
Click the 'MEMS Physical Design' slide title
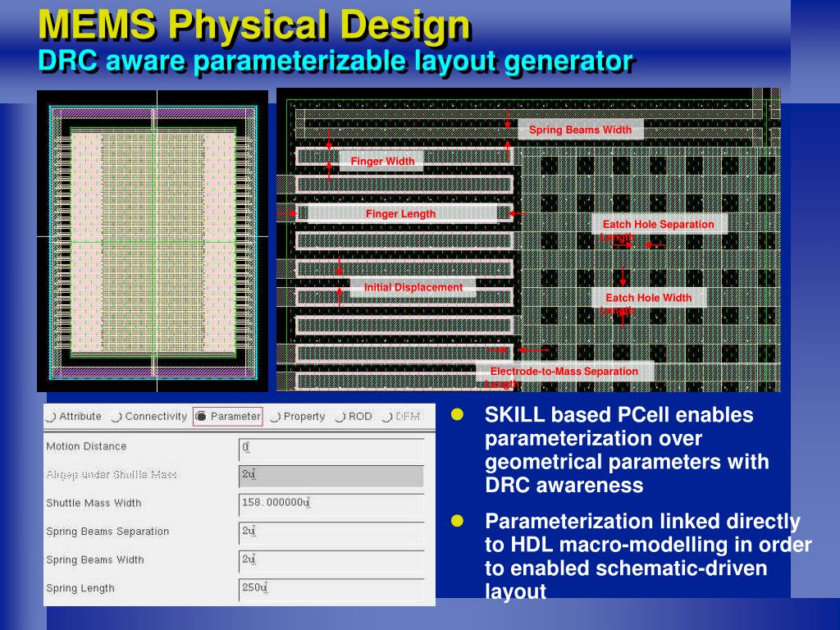point(255,25)
